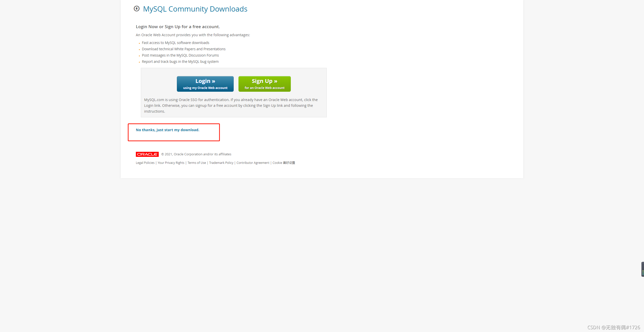The width and height of the screenshot is (644, 332).
Task: Open the Trademark Policy link
Action: pos(221,163)
